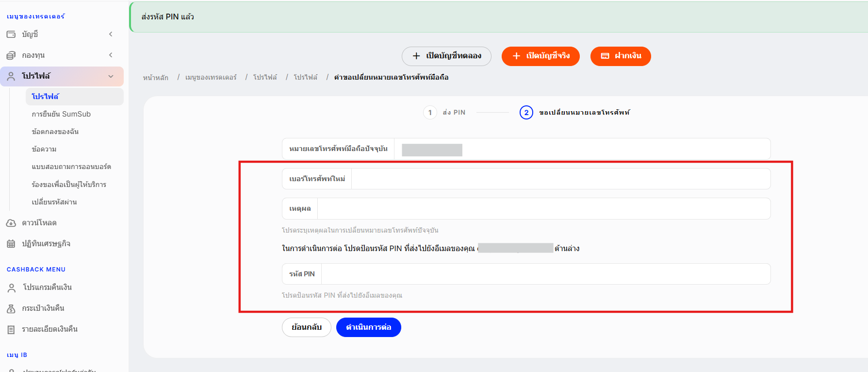Viewport: 868px width, 372px height.
Task: Click เมนู IB section heading
Action: [17, 355]
